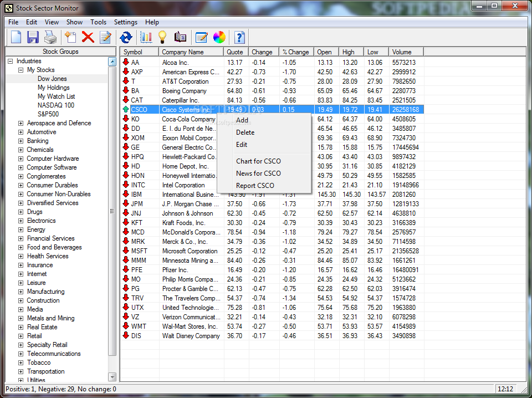Select the Pfizer Inc. row
Screen dimensions: 532x398
(272, 270)
